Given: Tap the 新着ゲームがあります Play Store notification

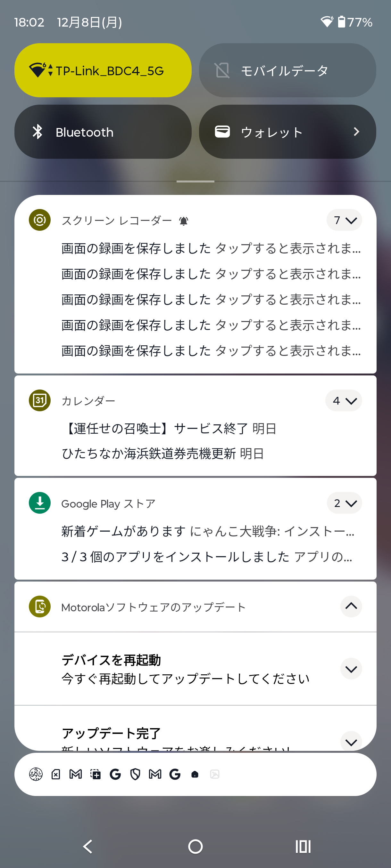Looking at the screenshot, I should tap(207, 531).
